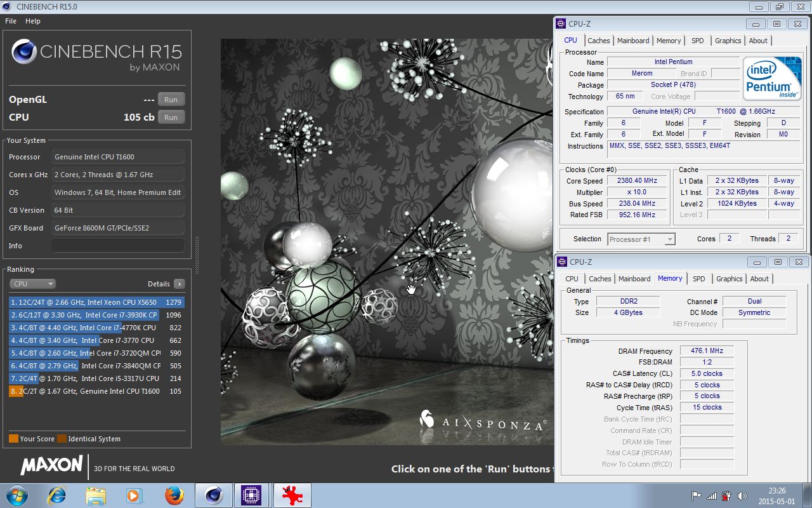Open the red splat app on taskbar
The image size is (812, 508).
pos(292,495)
